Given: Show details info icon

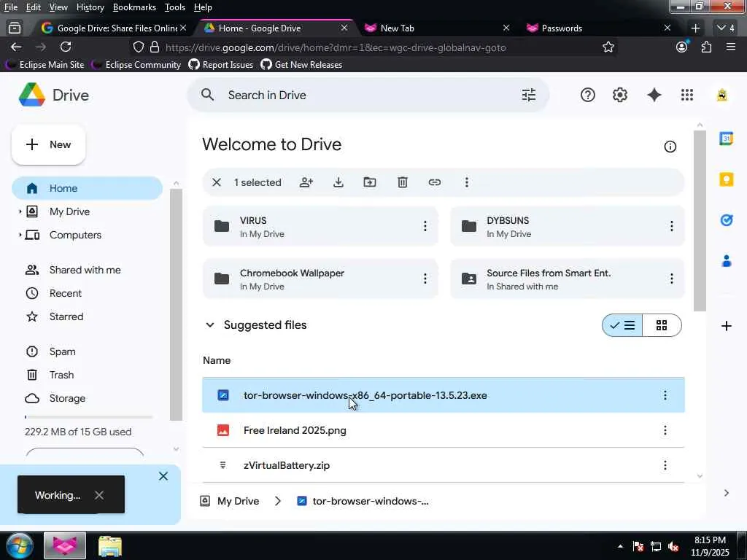Looking at the screenshot, I should click(670, 147).
